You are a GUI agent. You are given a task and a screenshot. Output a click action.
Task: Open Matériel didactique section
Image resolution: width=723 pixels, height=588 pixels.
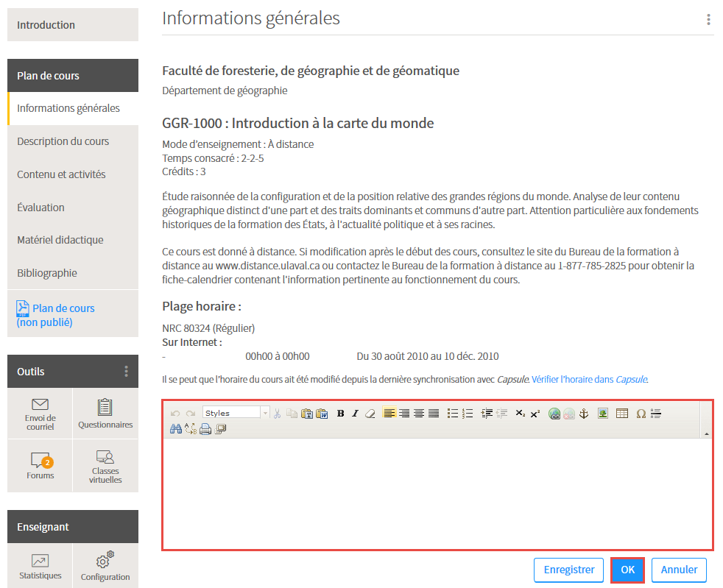[73, 240]
